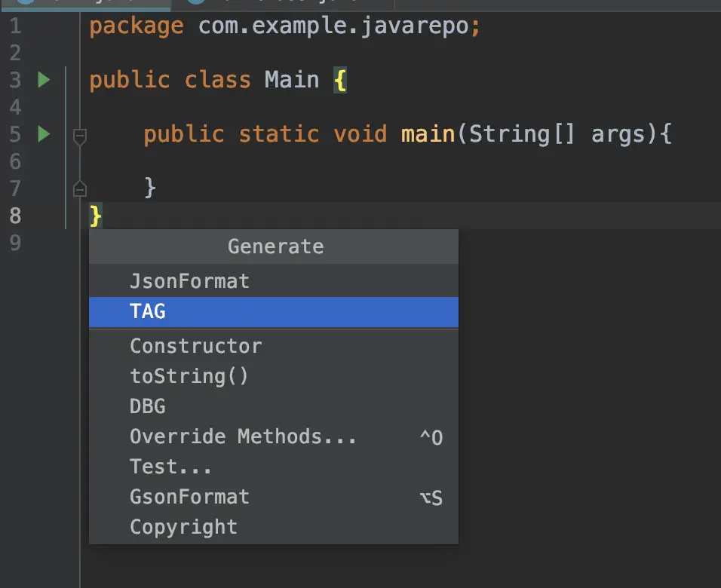Click line number 1 in the gutter

point(16,26)
